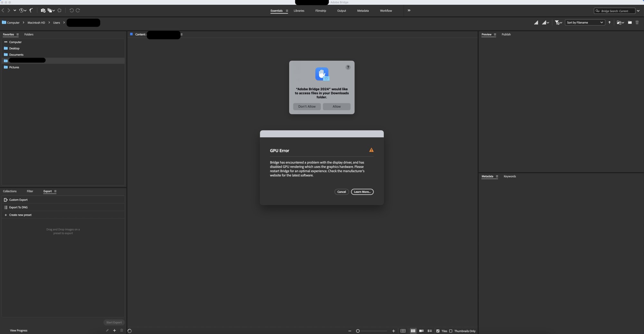Go back with the left arrow icon
The image size is (644, 334).
pyautogui.click(x=3, y=10)
